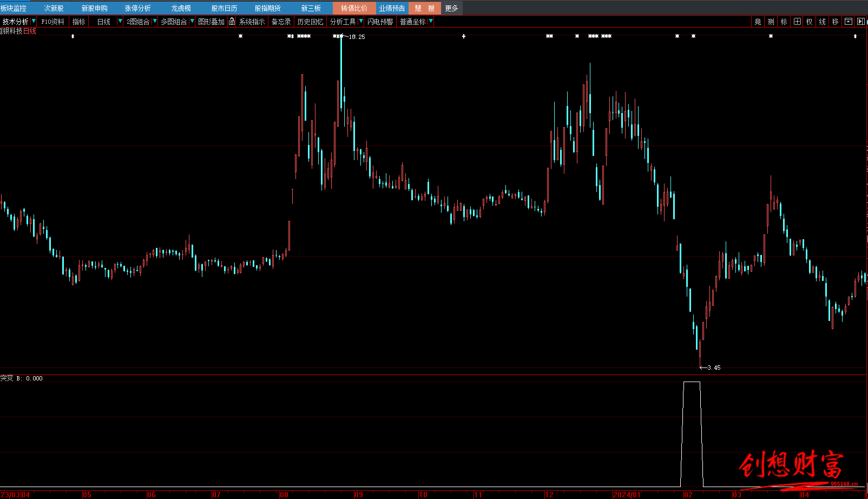
Task: Open the 更多 menu
Action: [x=451, y=8]
